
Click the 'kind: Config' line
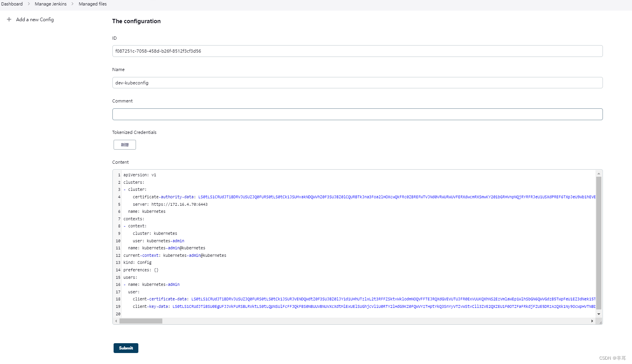(138, 263)
